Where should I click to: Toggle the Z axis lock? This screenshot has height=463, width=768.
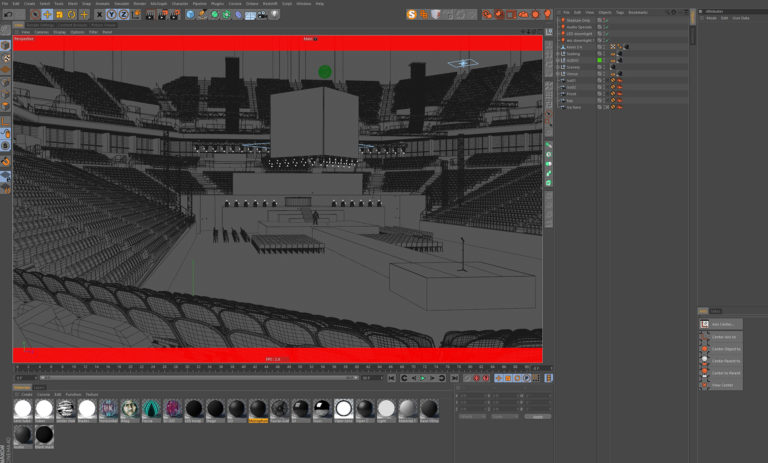pyautogui.click(x=123, y=15)
